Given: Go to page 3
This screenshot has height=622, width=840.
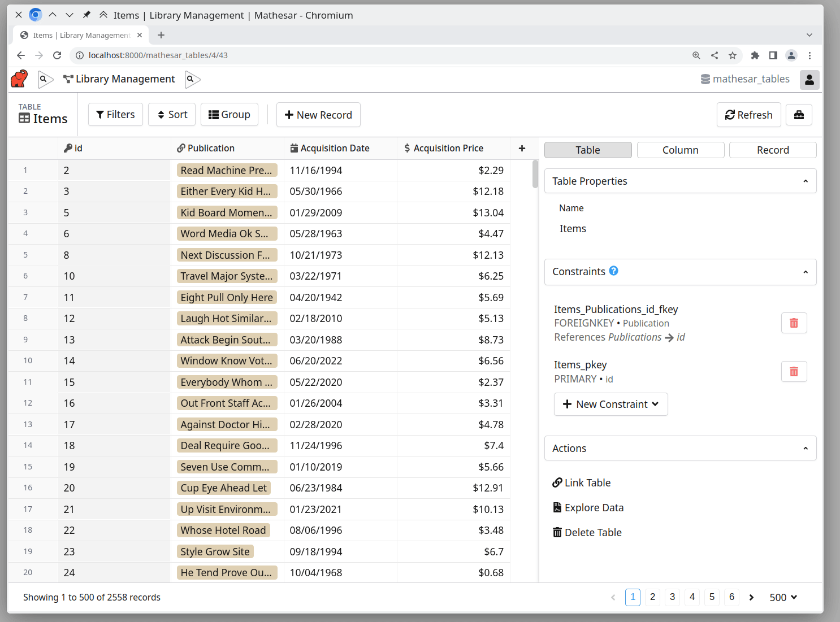Looking at the screenshot, I should [672, 597].
